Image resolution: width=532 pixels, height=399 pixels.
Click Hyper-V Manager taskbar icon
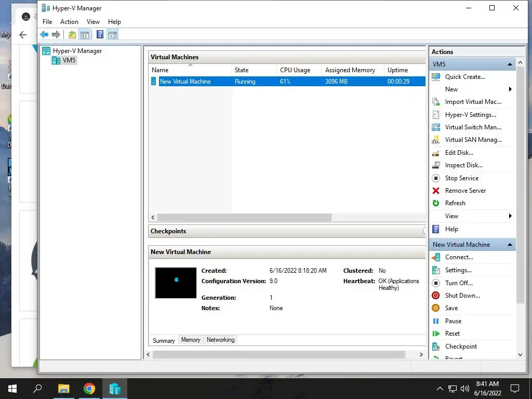tap(115, 389)
